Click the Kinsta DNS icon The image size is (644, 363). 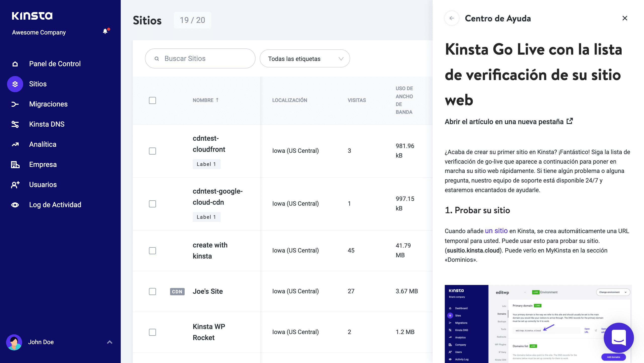point(15,124)
